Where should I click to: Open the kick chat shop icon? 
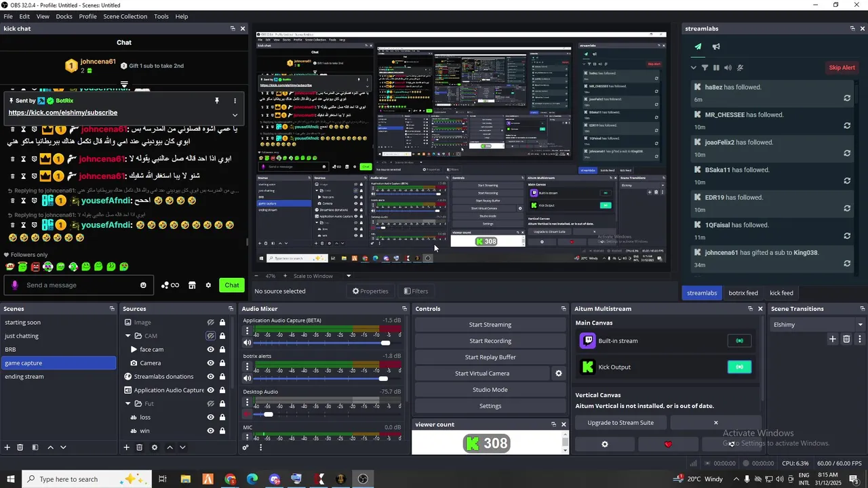192,285
